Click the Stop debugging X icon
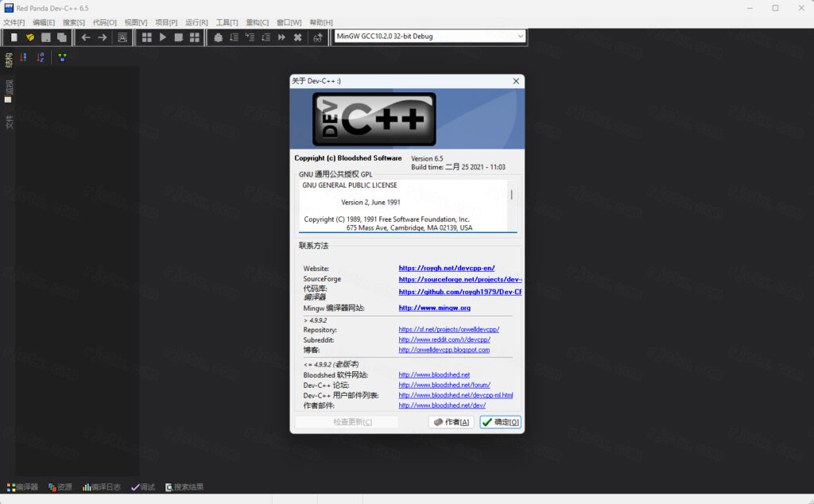This screenshot has height=504, width=814. click(297, 37)
